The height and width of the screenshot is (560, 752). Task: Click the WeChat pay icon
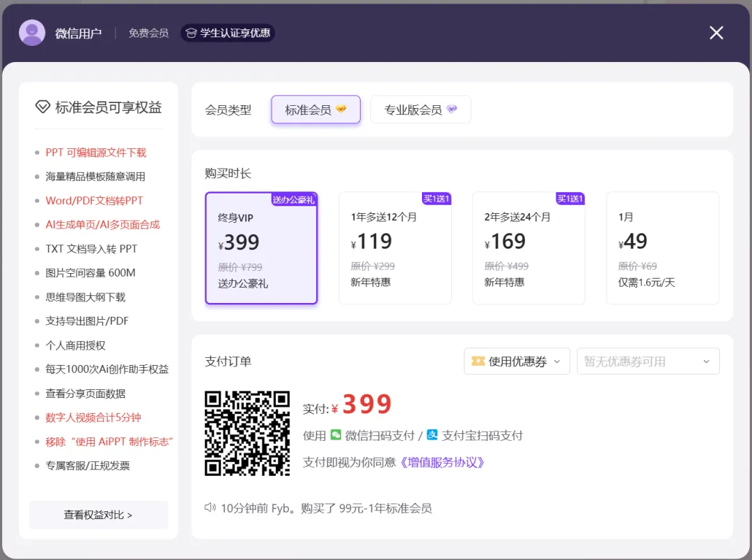click(x=336, y=435)
